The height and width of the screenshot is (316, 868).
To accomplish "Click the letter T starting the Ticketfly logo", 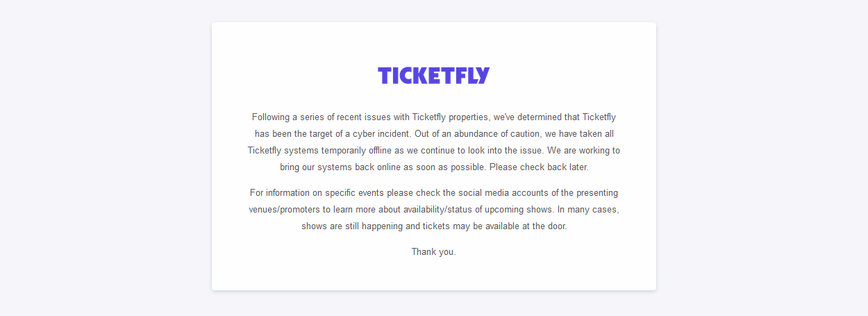I will (384, 76).
